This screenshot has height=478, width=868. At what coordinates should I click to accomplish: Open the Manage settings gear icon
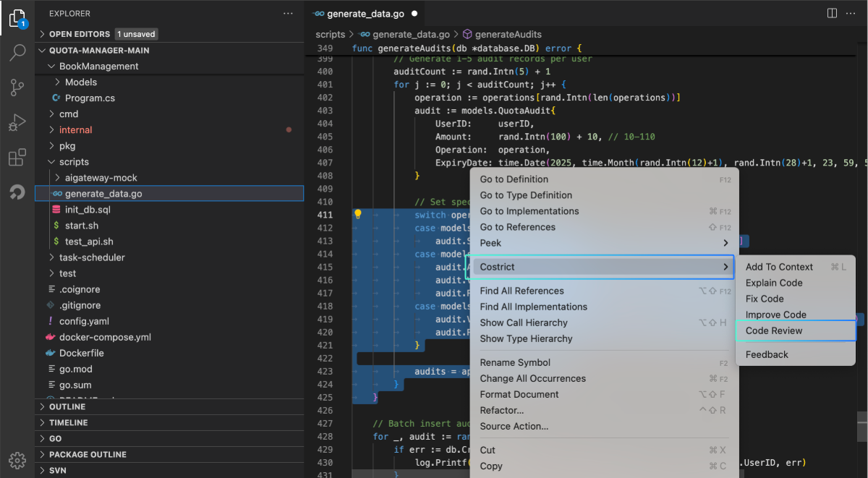point(17,460)
